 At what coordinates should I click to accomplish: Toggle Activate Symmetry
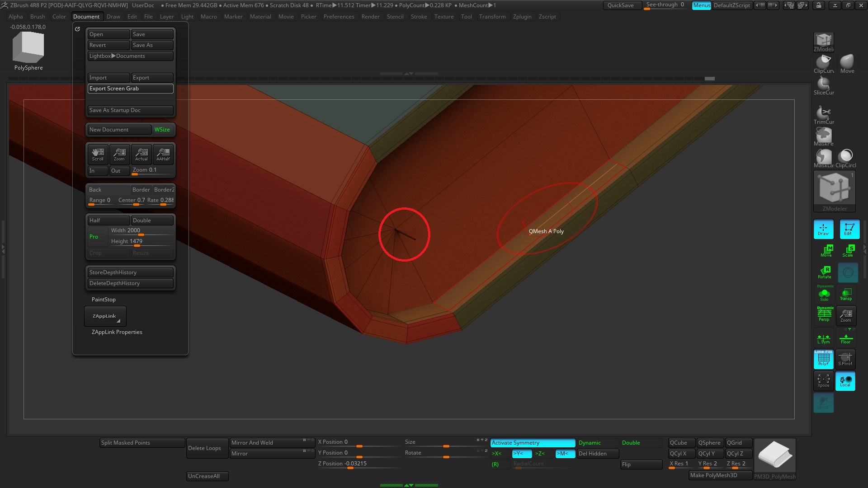coord(533,443)
